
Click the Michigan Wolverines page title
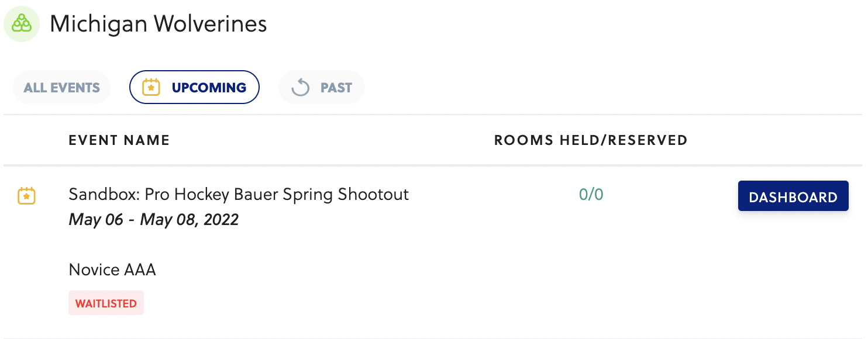[x=158, y=24]
